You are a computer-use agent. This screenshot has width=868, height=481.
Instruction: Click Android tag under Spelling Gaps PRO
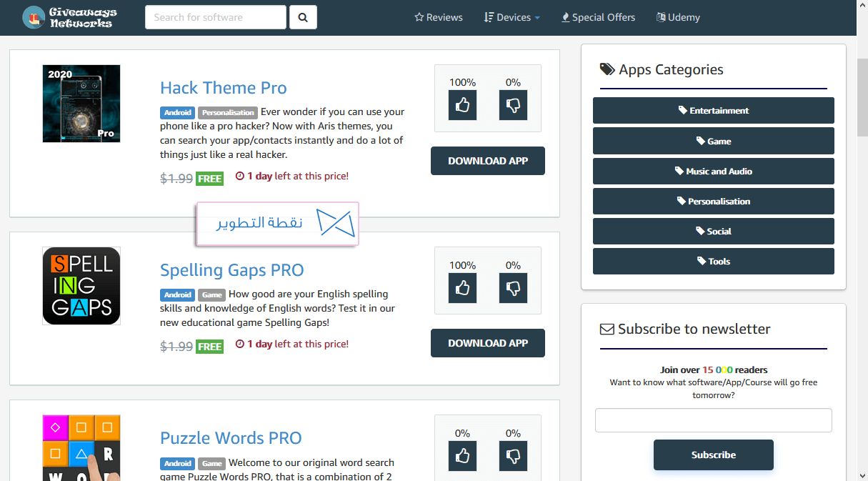click(x=177, y=294)
